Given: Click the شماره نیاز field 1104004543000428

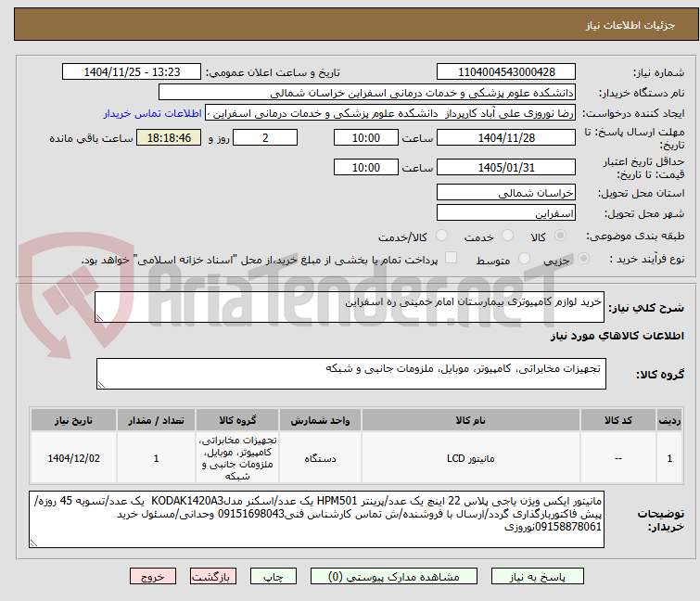Looking at the screenshot, I should tap(506, 72).
